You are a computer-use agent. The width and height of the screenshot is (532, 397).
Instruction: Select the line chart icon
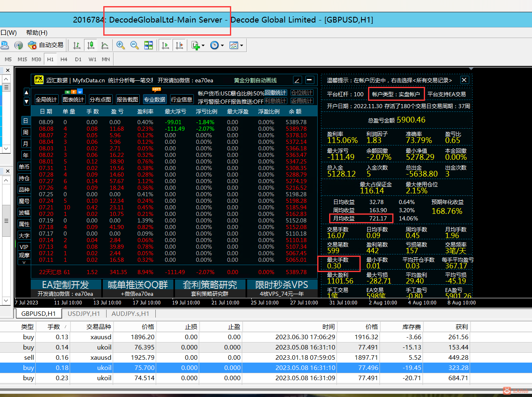click(x=105, y=45)
